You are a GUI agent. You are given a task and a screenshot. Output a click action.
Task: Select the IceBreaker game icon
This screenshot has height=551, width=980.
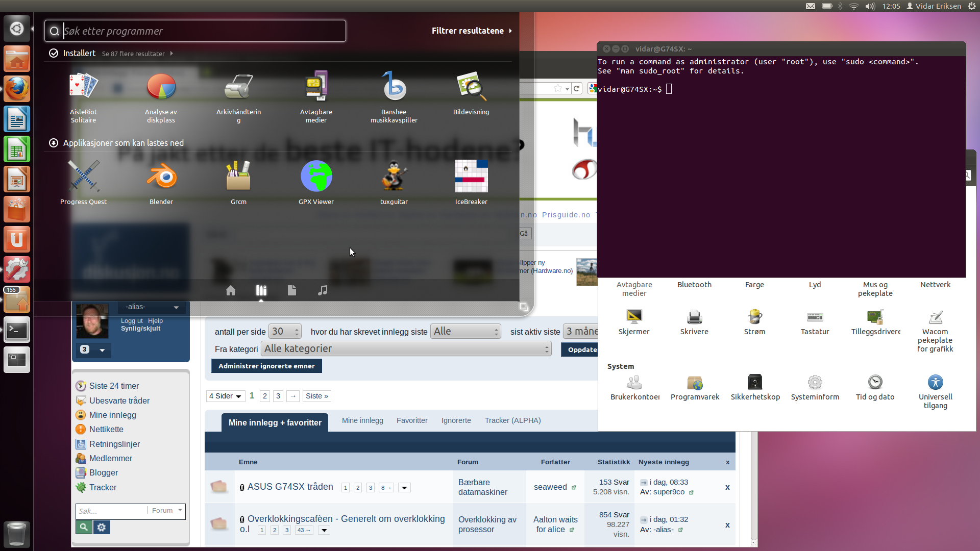pos(471,182)
